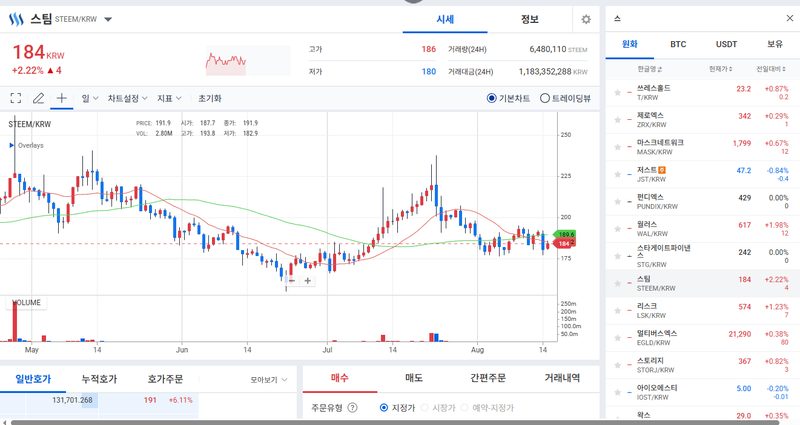Select 예약-지정가 order type radio
800x425 pixels.
pyautogui.click(x=464, y=408)
